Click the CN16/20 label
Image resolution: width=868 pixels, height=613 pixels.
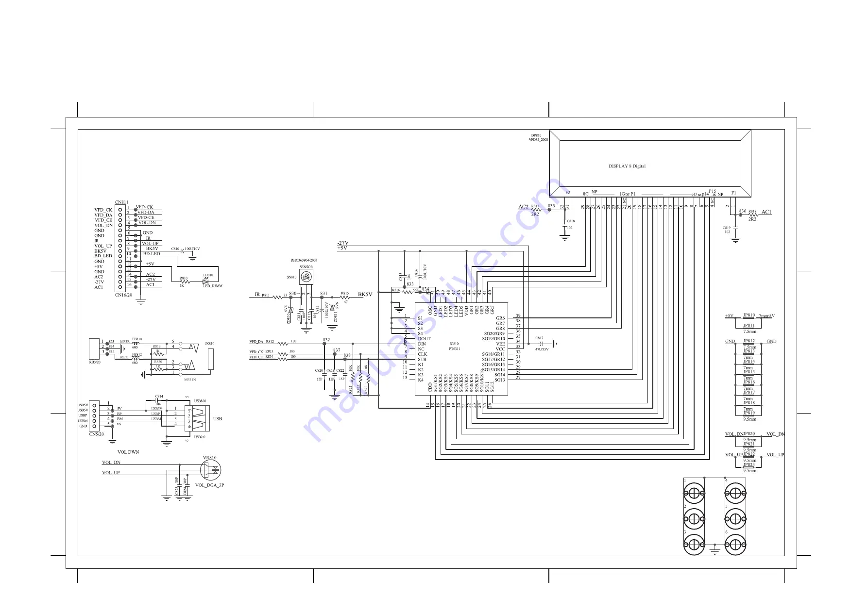123,295
